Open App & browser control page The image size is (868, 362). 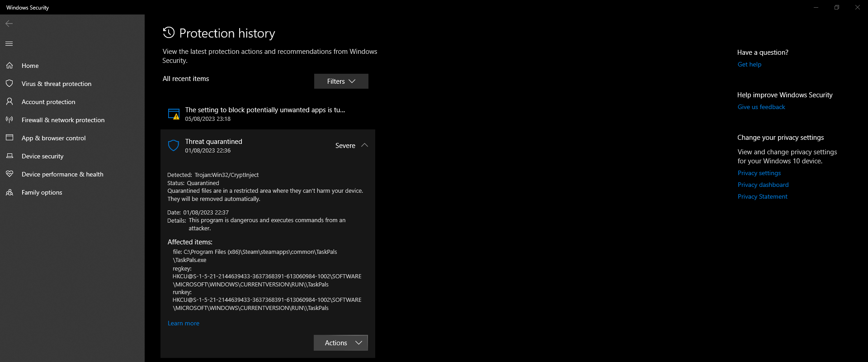72,138
